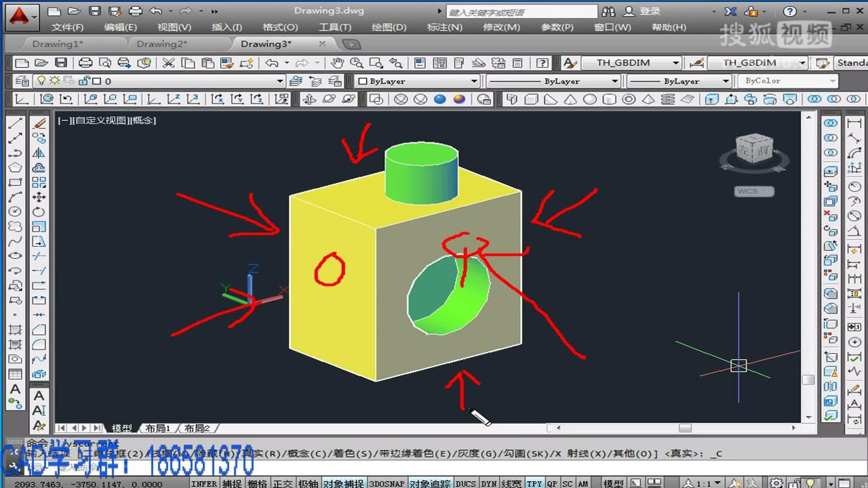Toggle 栅格 grid display button

click(257, 483)
